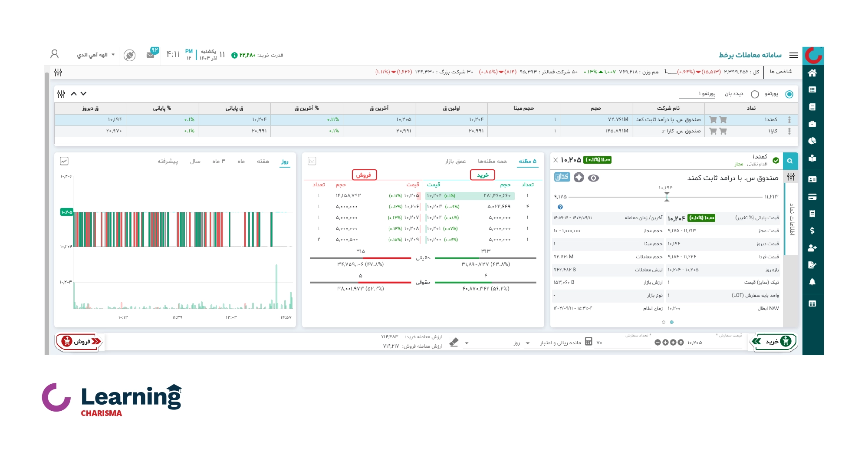Switch to the همه مظنه‌ها tab
The height and width of the screenshot is (455, 868).
492,161
